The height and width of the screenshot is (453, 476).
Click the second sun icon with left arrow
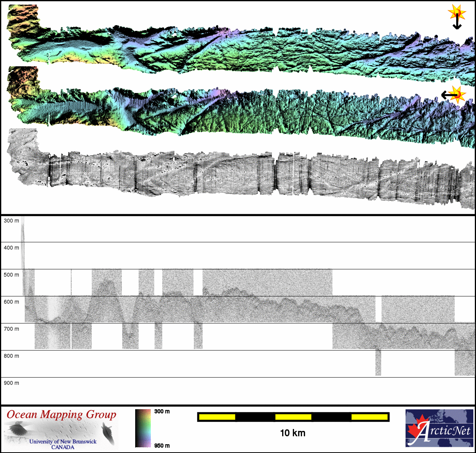tap(457, 94)
